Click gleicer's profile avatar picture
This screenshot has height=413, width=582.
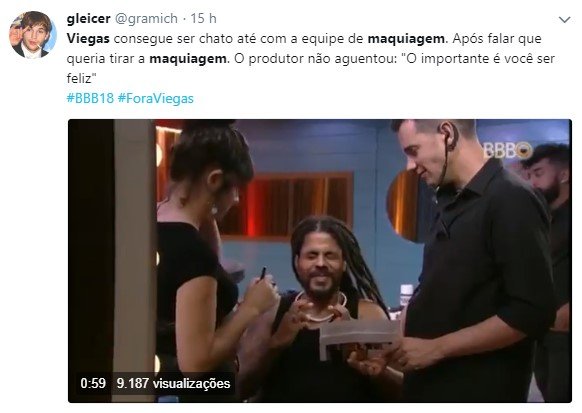coord(33,35)
